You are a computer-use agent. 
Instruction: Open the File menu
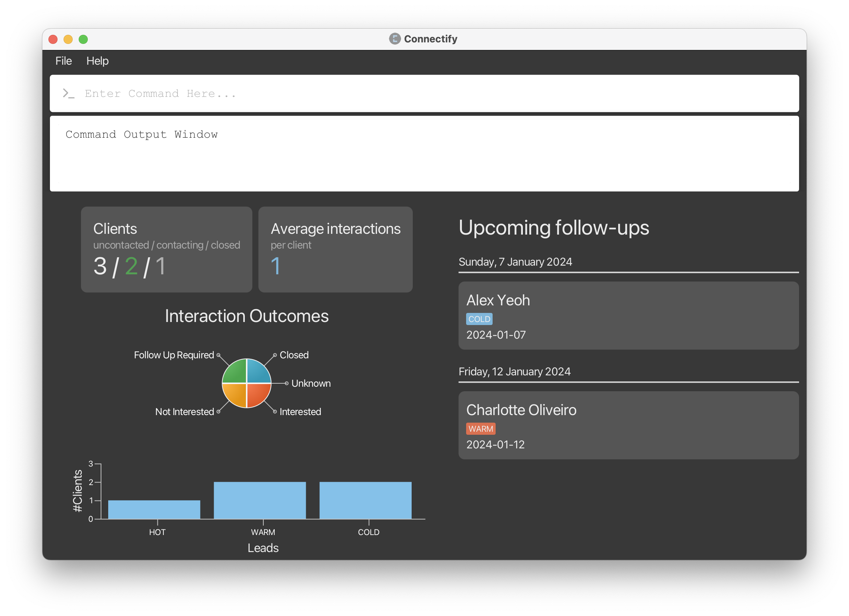(x=64, y=61)
